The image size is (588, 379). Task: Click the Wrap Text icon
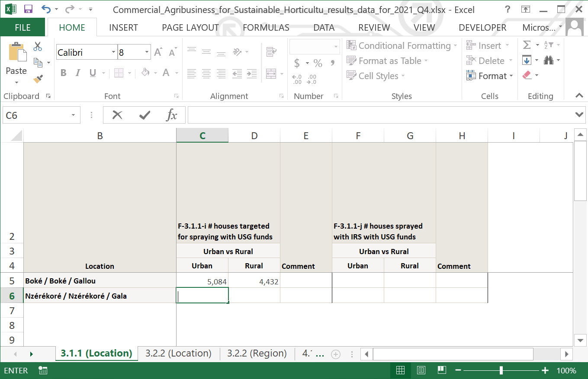(271, 52)
